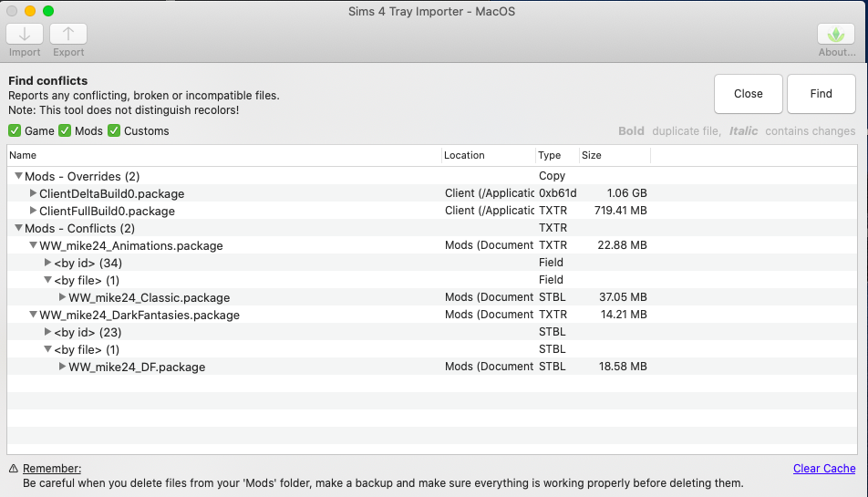The height and width of the screenshot is (497, 868).
Task: Toggle the Game checkbox
Action: click(x=15, y=130)
